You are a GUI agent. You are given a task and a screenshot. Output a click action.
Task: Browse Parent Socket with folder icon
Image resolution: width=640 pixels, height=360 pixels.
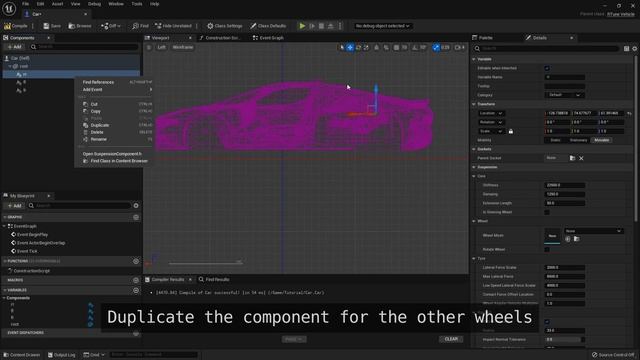pos(572,158)
